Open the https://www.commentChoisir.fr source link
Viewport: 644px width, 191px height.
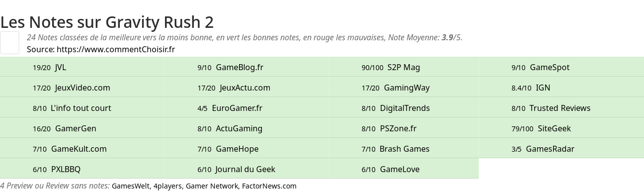116,49
